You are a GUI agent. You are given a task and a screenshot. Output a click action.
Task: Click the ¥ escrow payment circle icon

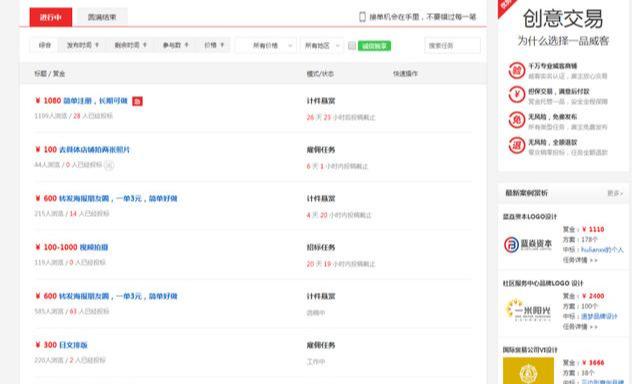[516, 95]
